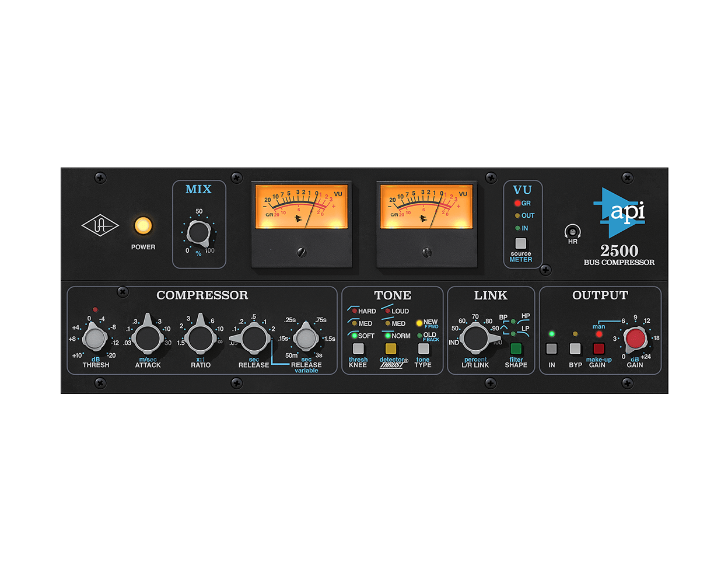Image resolution: width=728 pixels, height=572 pixels.
Task: Click the LOUD thrust LED
Action: tap(388, 311)
